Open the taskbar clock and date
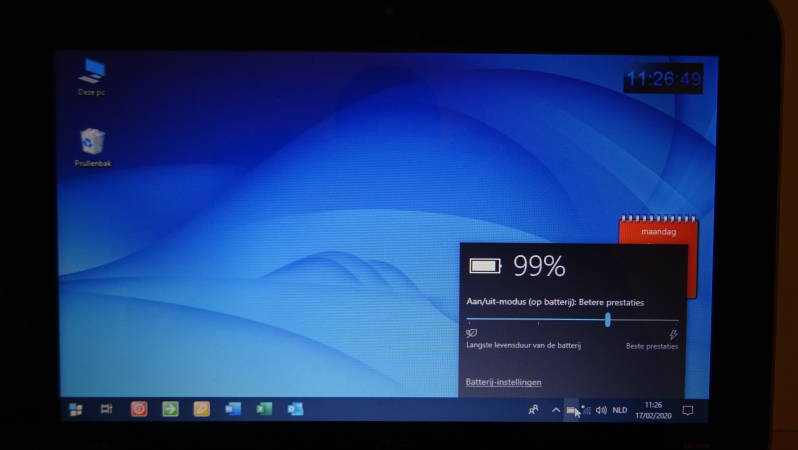 click(653, 410)
